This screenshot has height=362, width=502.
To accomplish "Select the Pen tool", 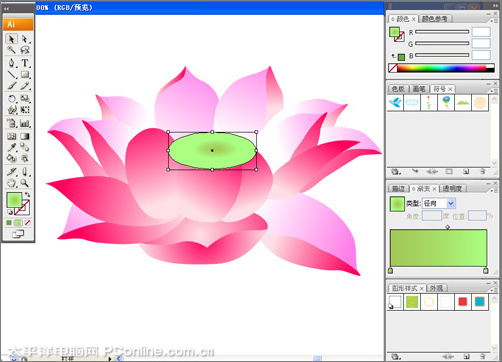I will pyautogui.click(x=11, y=63).
